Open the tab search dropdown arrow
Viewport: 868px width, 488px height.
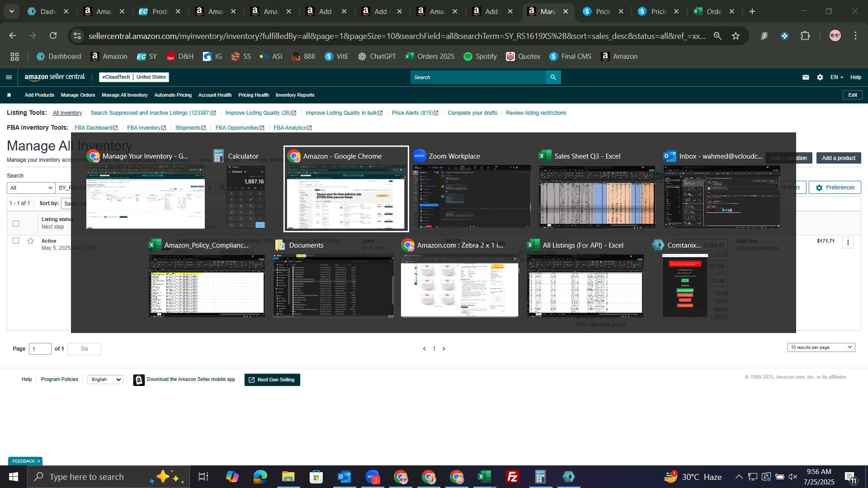coord(12,11)
